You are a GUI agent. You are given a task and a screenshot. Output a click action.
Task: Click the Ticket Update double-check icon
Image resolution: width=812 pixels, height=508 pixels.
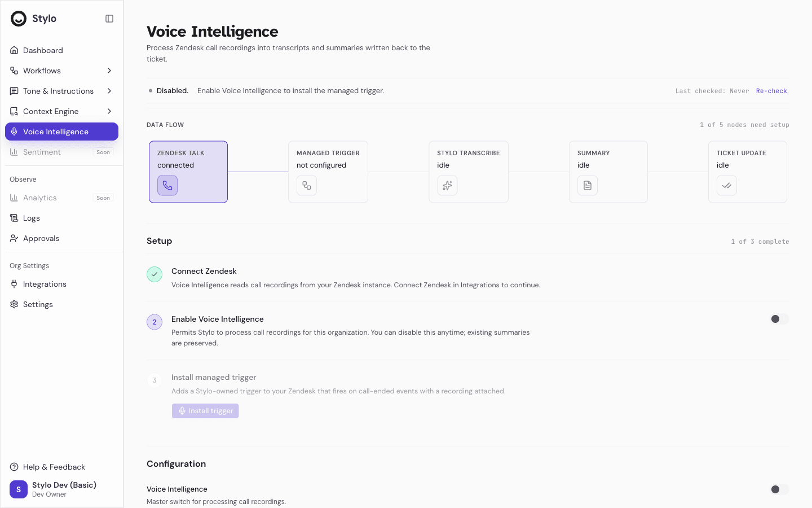[727, 185]
